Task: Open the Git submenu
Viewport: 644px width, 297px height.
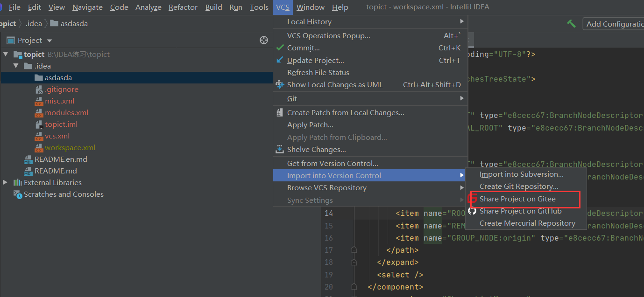Action: point(292,99)
